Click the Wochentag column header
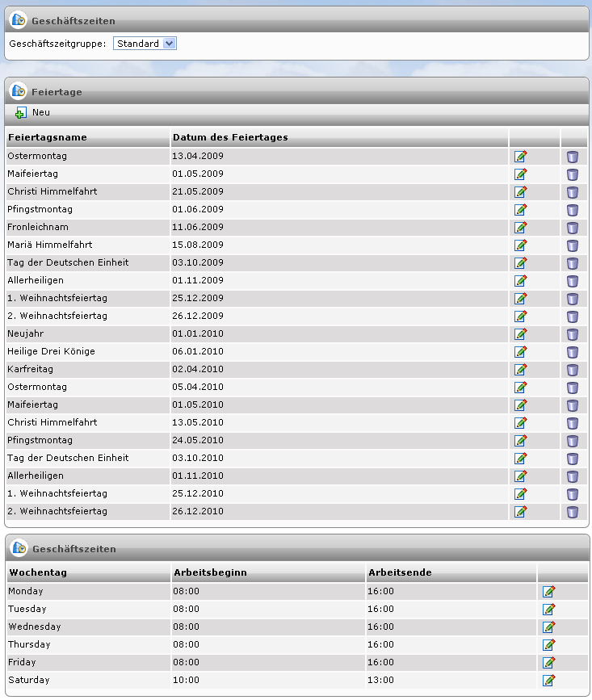592x700 pixels. [37, 572]
